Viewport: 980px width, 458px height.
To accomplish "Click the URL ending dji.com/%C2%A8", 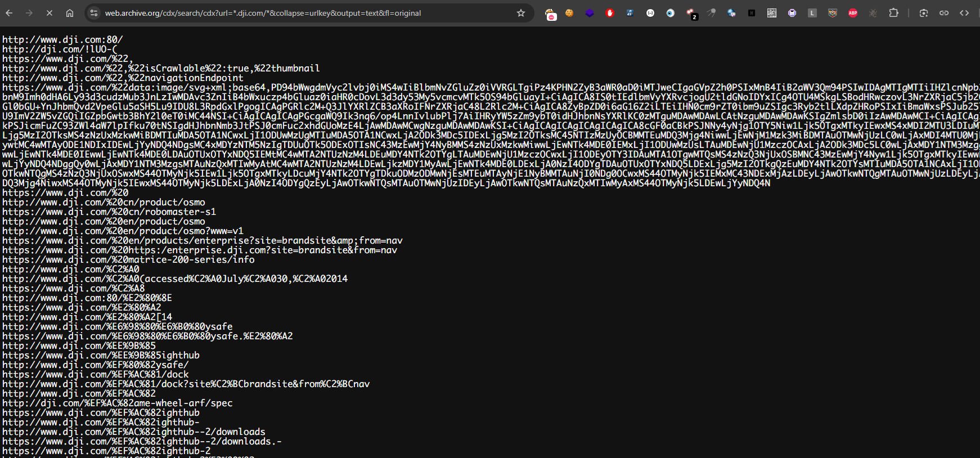I will tap(73, 288).
